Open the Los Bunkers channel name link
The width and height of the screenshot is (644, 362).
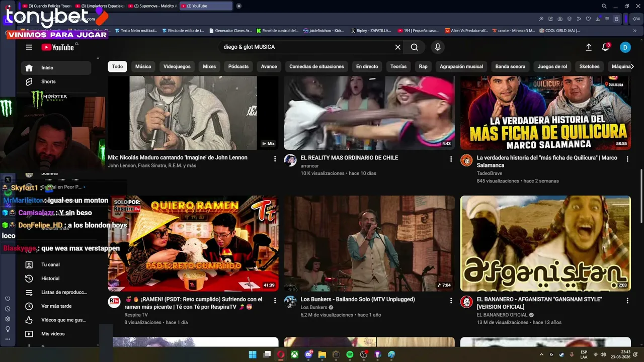[314, 307]
